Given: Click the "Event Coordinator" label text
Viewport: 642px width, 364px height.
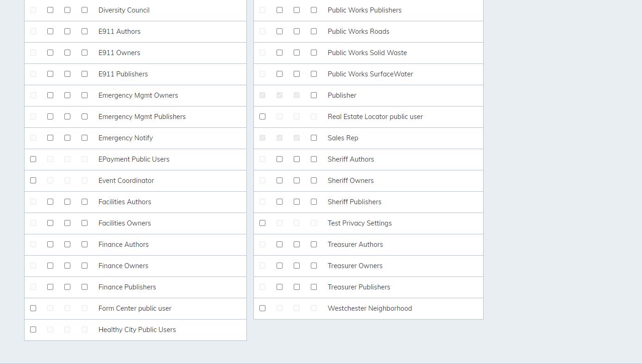Looking at the screenshot, I should (126, 181).
